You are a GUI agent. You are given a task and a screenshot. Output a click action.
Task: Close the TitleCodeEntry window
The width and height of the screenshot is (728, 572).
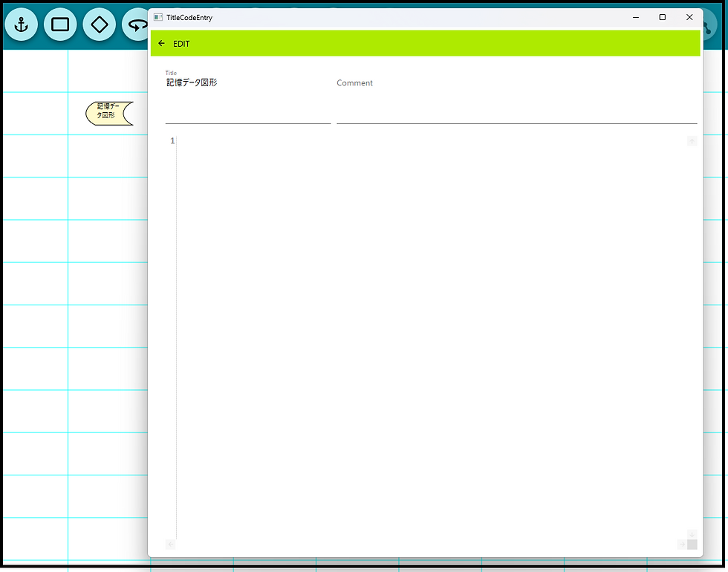point(689,17)
